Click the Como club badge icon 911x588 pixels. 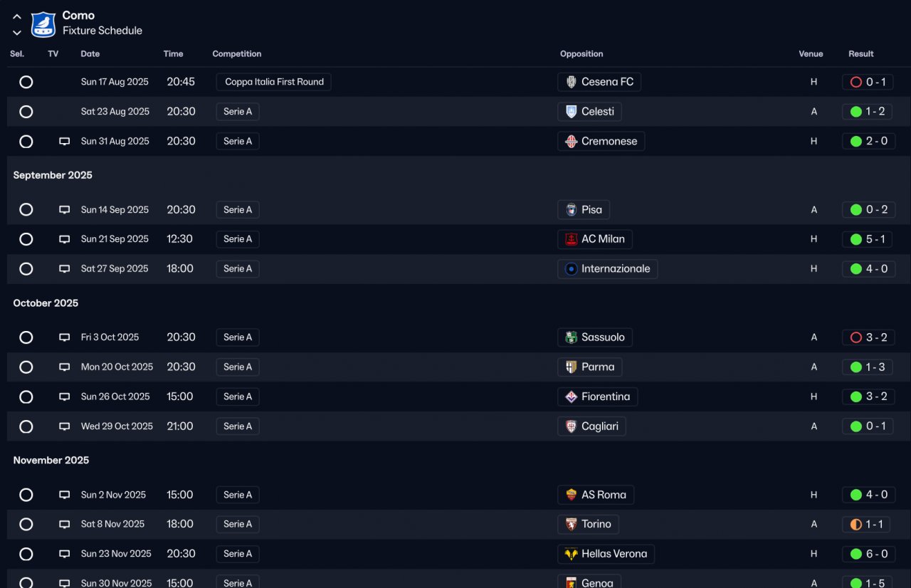click(x=43, y=24)
